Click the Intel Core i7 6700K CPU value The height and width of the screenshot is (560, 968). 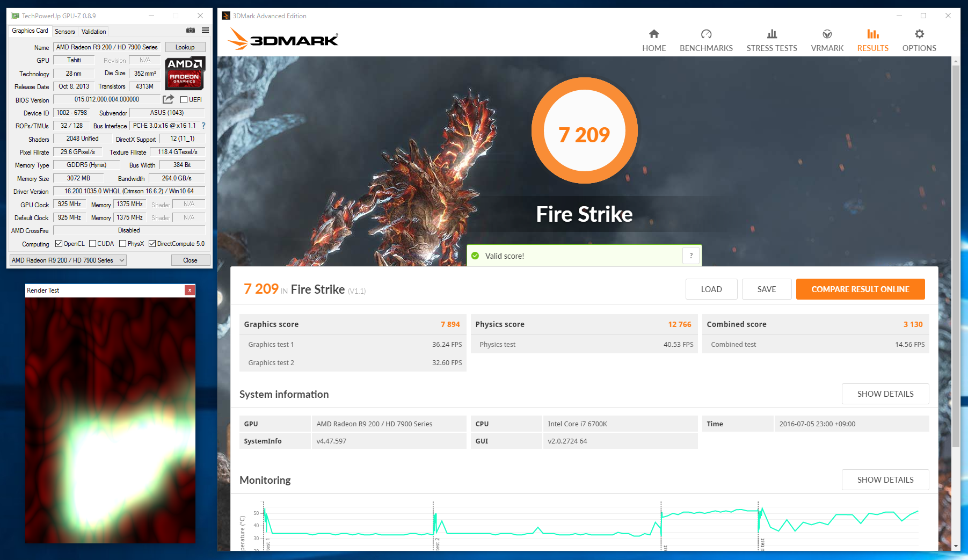pyautogui.click(x=577, y=424)
